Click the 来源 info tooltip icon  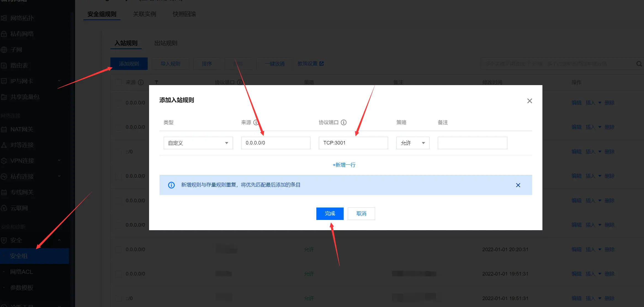256,122
